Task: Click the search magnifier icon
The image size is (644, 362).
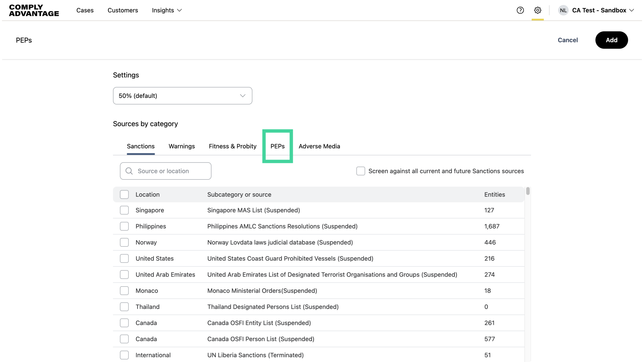Action: pos(129,171)
